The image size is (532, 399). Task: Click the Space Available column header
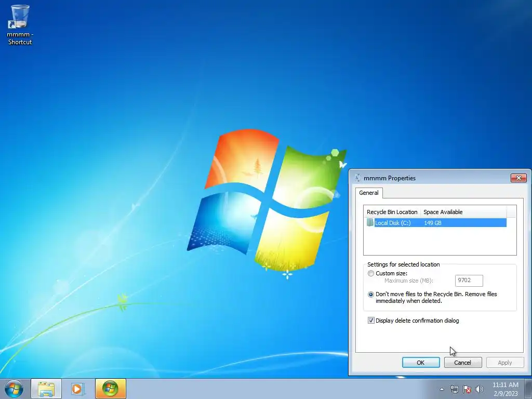pyautogui.click(x=463, y=212)
